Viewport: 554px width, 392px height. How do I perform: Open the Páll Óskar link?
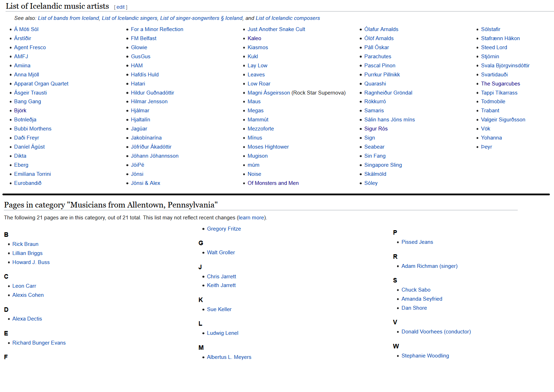[x=376, y=47]
